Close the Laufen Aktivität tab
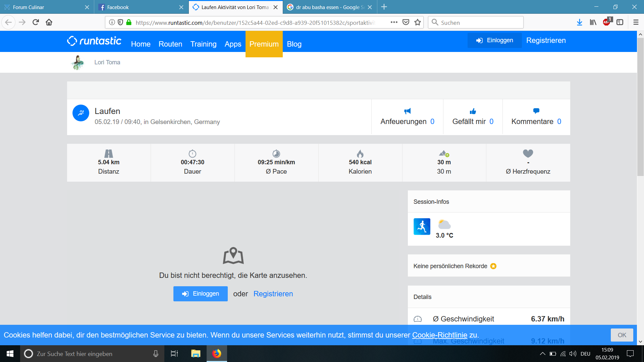The image size is (644, 362). click(275, 7)
